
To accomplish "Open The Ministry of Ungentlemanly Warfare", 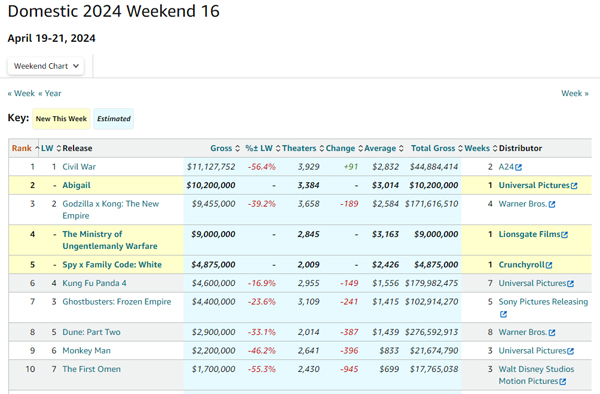I will (x=110, y=240).
